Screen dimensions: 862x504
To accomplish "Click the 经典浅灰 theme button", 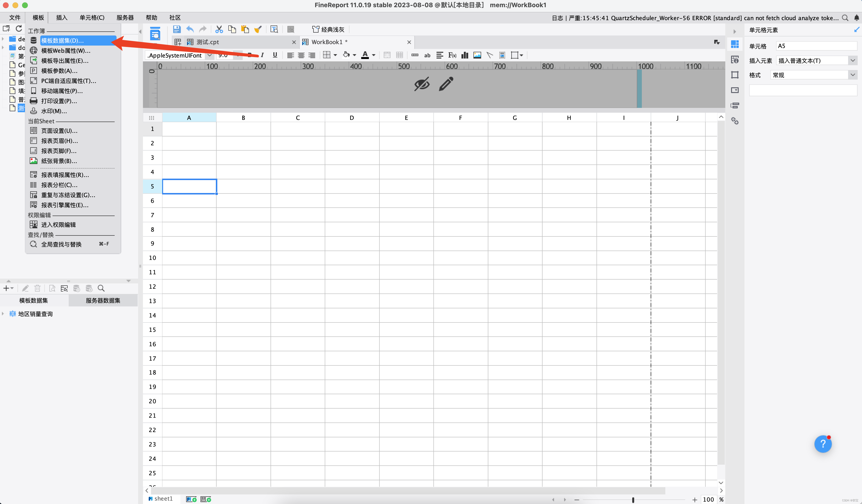I will [x=328, y=29].
